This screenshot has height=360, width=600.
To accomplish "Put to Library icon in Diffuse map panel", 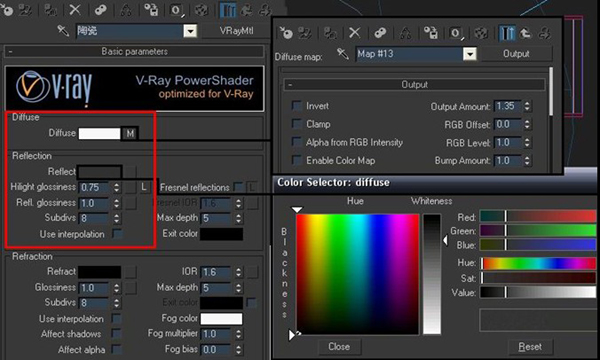I will click(430, 33).
